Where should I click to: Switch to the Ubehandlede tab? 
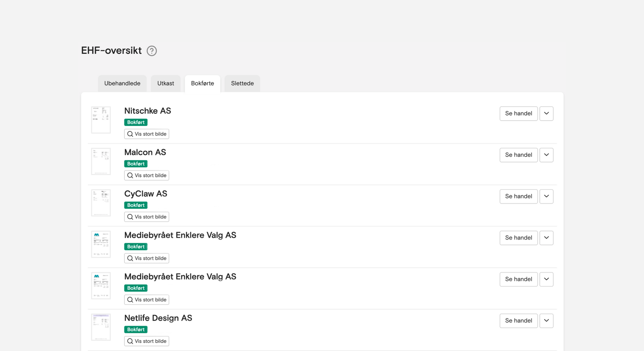[x=122, y=84]
